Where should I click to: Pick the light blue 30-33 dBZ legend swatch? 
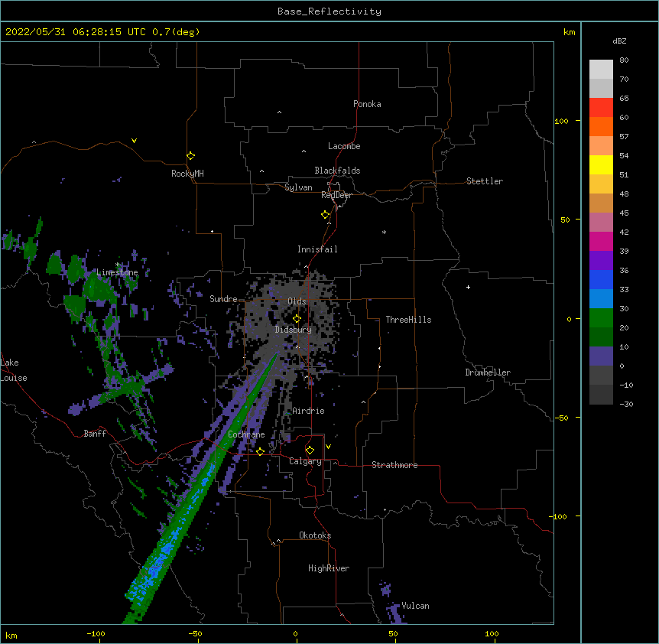coord(601,299)
